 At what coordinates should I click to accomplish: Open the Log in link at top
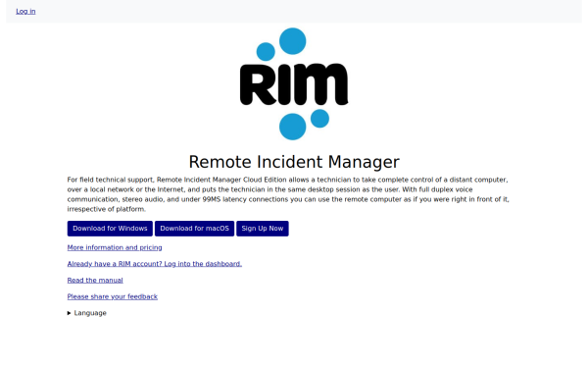pos(25,11)
